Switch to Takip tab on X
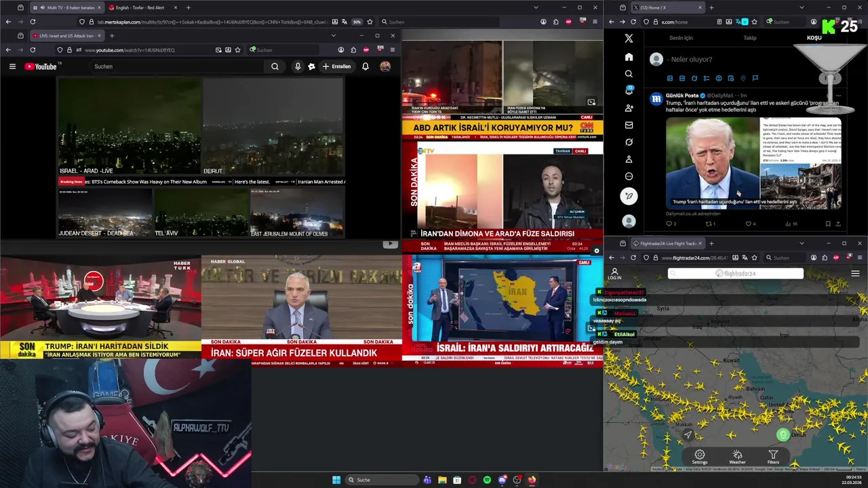868x488 pixels. (x=749, y=38)
